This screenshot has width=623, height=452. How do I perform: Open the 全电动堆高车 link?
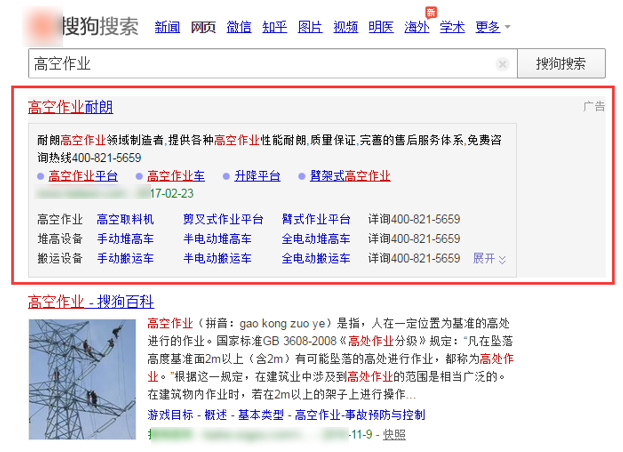pos(316,239)
